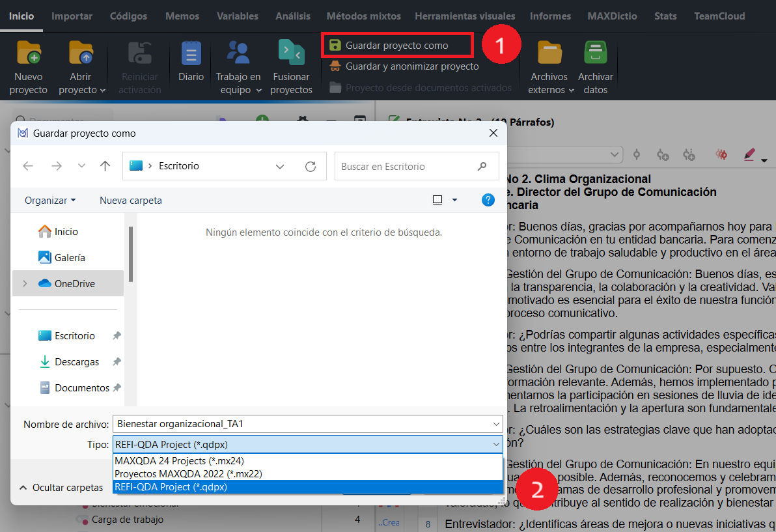776x532 pixels.
Task: Switch to the Informes tab
Action: point(550,16)
